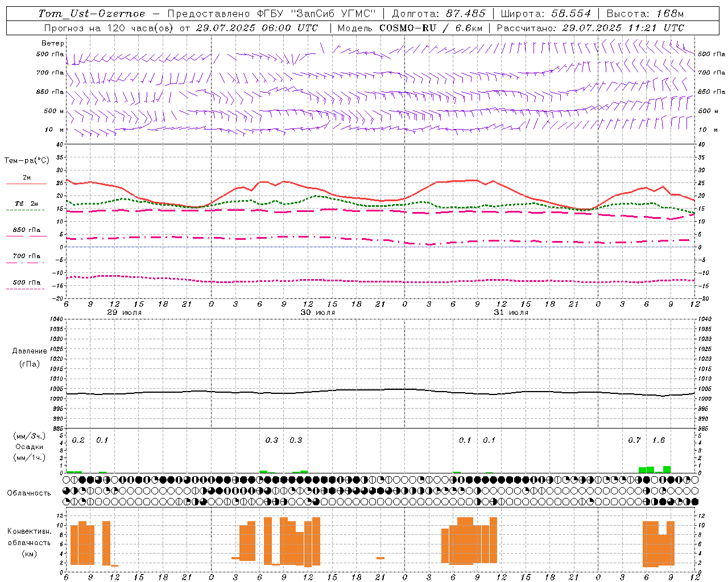Click the precipitation value 0.2
The width and height of the screenshot is (728, 582).
(78, 440)
